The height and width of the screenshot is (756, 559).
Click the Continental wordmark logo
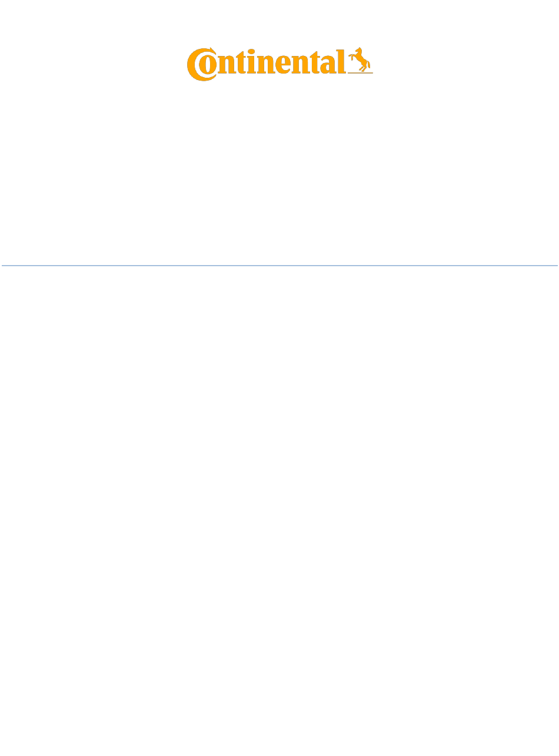pyautogui.click(x=279, y=64)
